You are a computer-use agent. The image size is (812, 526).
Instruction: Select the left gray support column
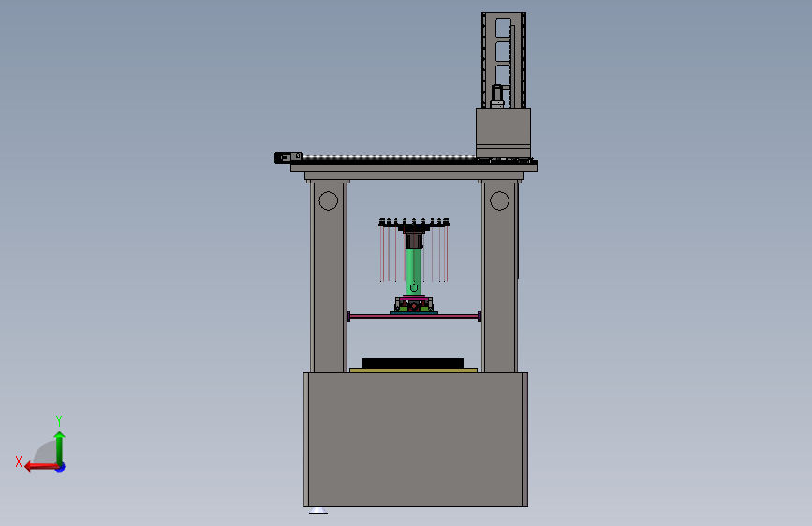tap(329, 276)
